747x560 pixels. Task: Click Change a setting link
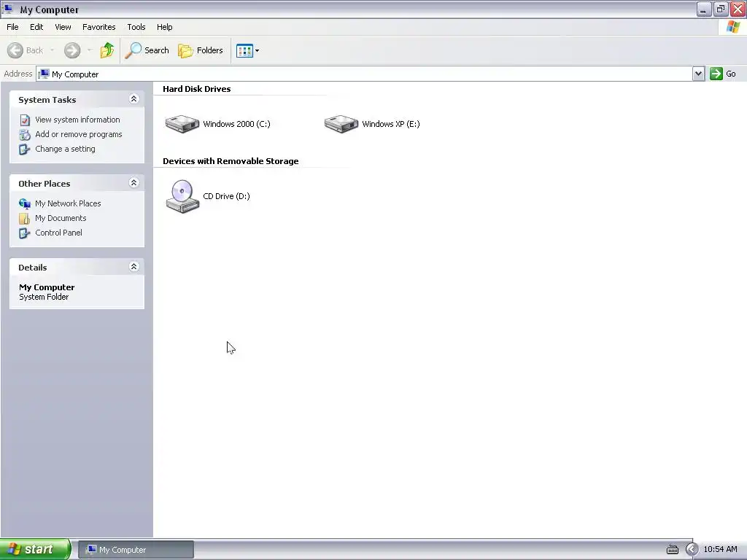pos(65,149)
